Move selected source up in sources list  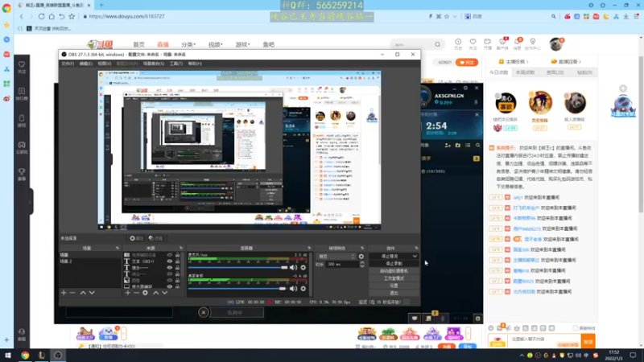(155, 293)
